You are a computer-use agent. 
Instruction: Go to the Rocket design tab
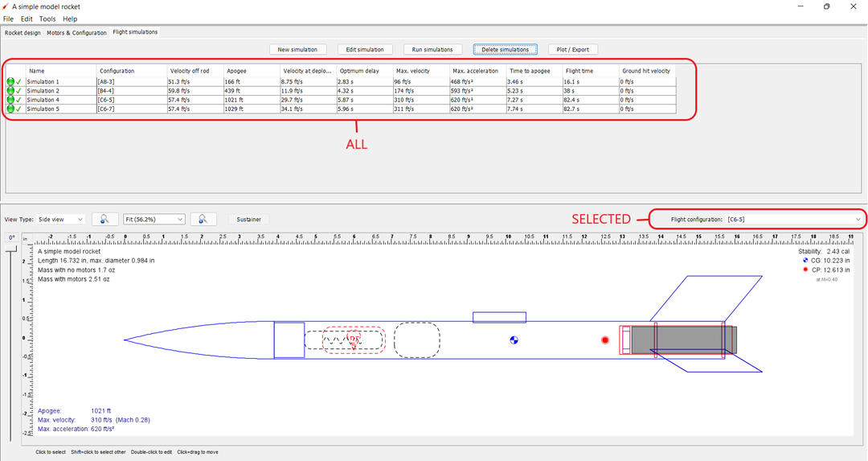pyautogui.click(x=23, y=33)
